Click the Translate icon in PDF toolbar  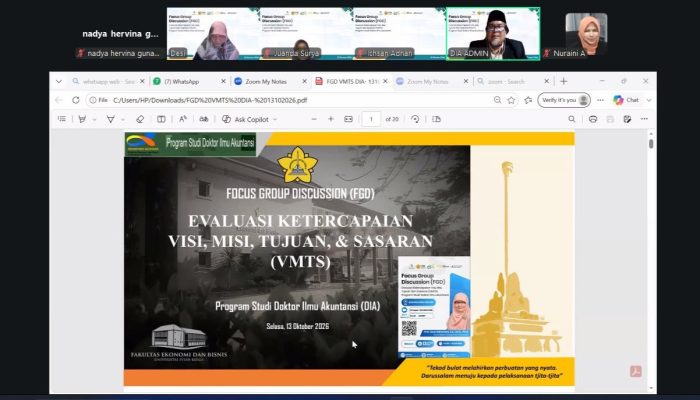pyautogui.click(x=204, y=119)
